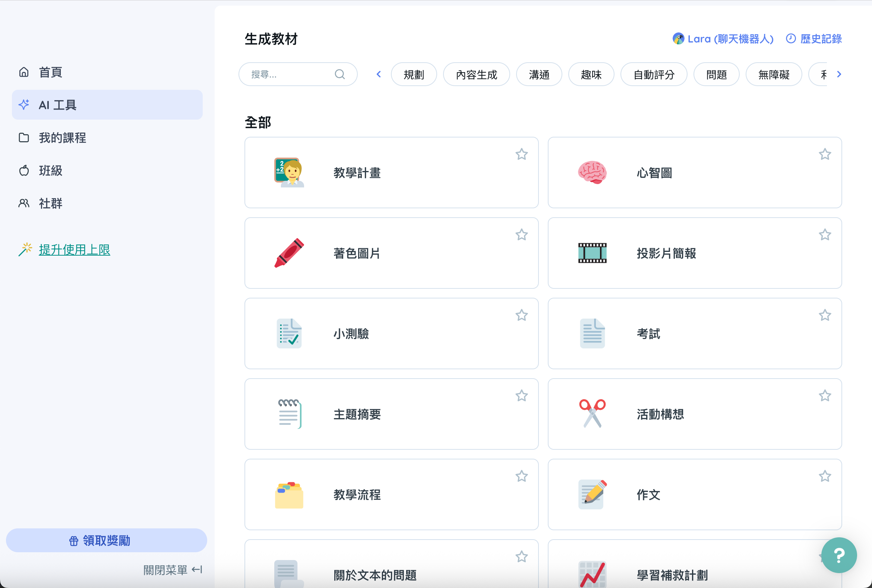Click the collapse arrow icon beside 關閉菜單
Image resolution: width=872 pixels, height=588 pixels.
tap(197, 570)
